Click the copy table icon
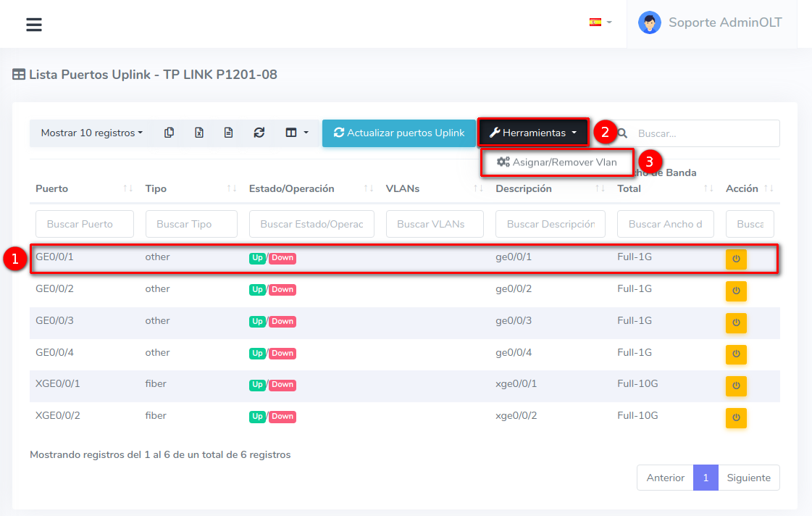The width and height of the screenshot is (812, 516). 169,133
